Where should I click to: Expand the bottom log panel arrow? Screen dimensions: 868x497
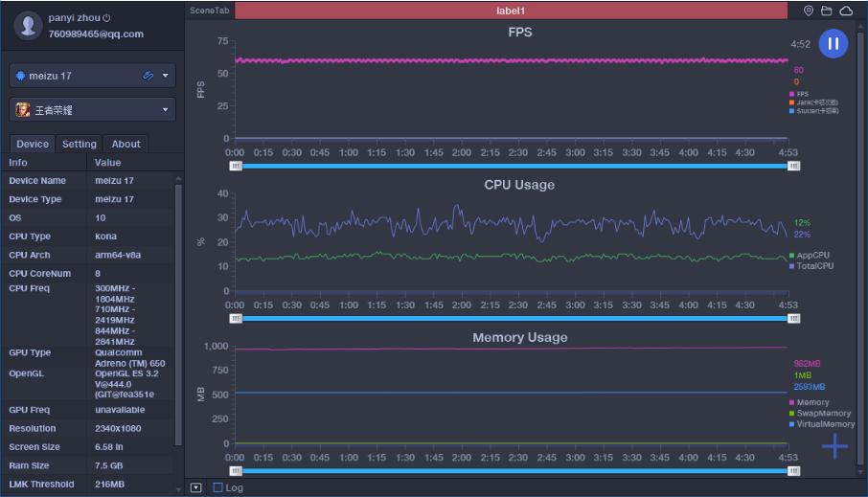[x=196, y=487]
